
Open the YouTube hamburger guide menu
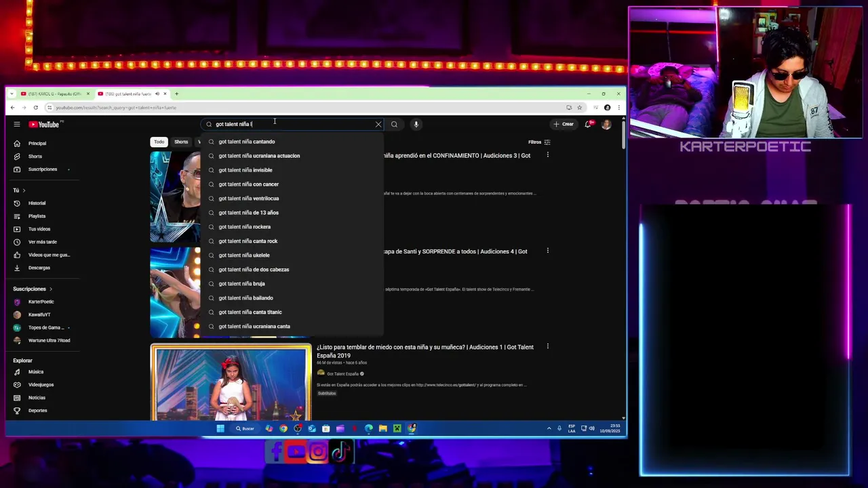17,124
